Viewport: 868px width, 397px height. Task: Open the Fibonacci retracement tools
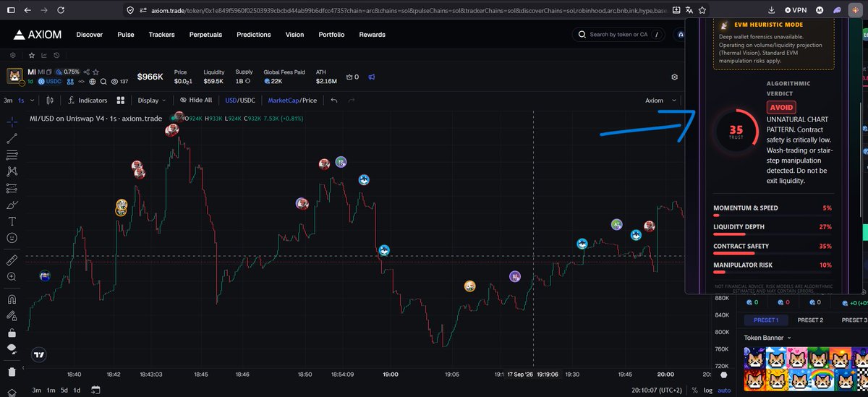click(x=12, y=155)
